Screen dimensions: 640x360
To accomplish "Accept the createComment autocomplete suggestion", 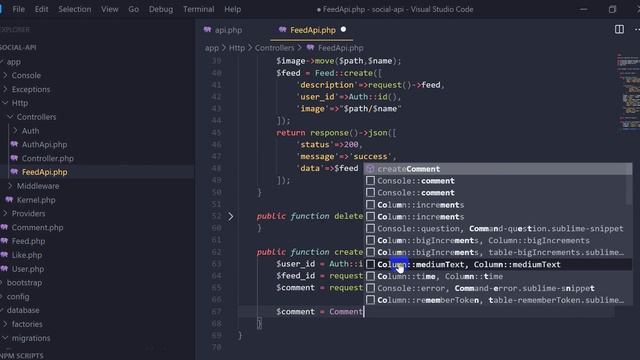I will pyautogui.click(x=498, y=169).
